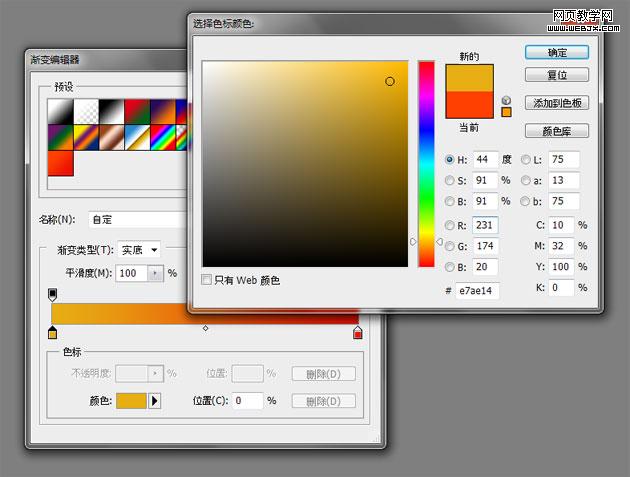The image size is (630, 477).
Task: Select the chrome gradient preset
Action: coord(137,137)
